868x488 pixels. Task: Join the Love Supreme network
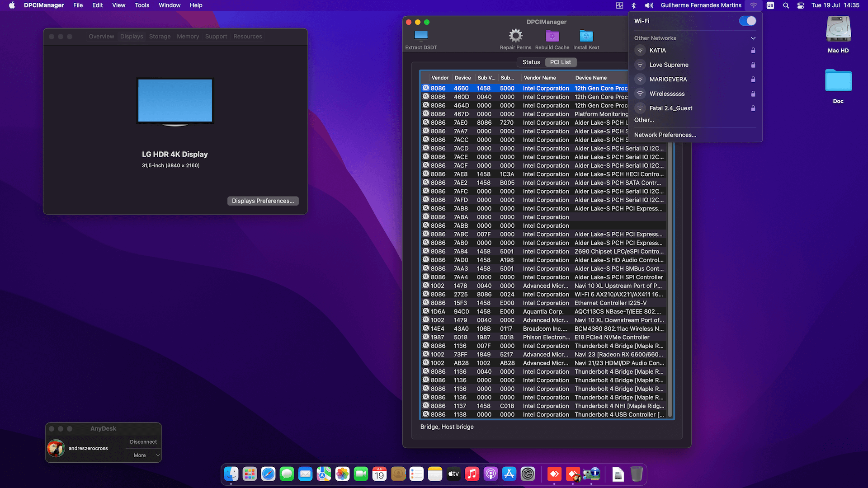(669, 65)
